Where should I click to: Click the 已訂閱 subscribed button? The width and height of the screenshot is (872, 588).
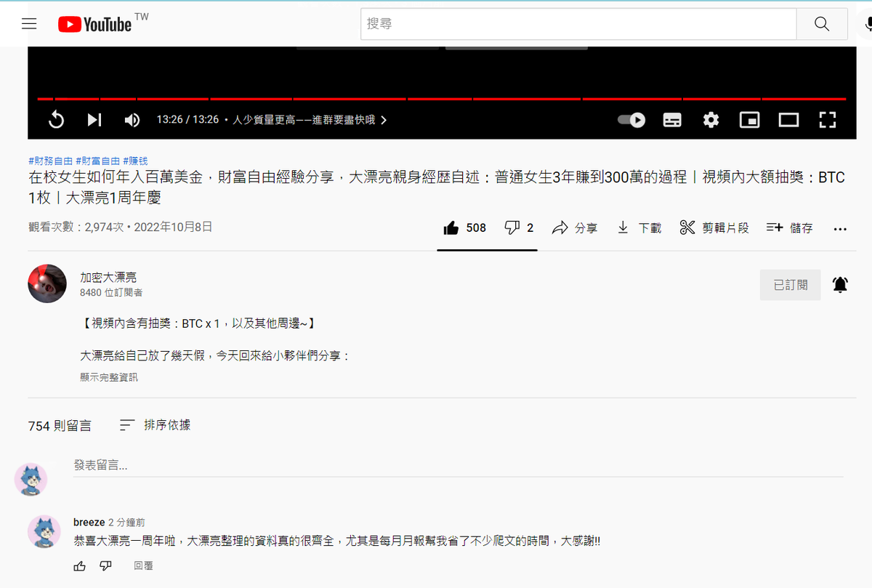(x=791, y=285)
